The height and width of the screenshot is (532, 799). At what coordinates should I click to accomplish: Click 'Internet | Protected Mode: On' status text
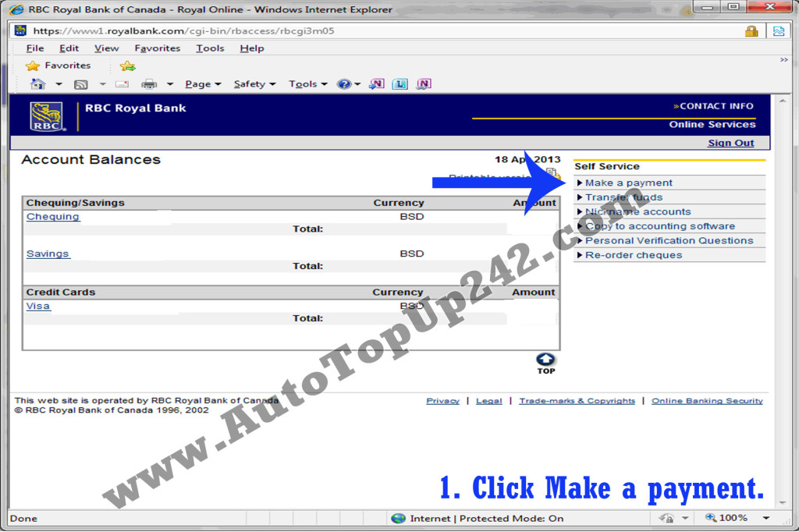pyautogui.click(x=487, y=518)
